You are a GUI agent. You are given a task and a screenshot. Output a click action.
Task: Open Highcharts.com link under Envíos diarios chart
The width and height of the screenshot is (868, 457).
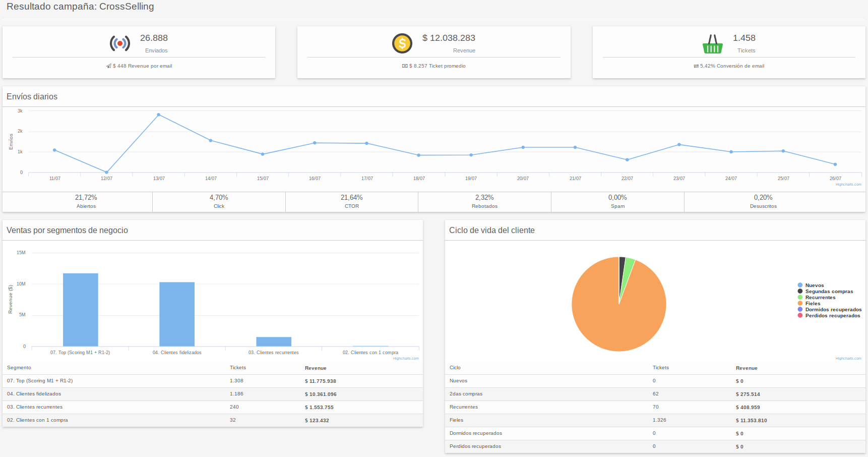(848, 185)
